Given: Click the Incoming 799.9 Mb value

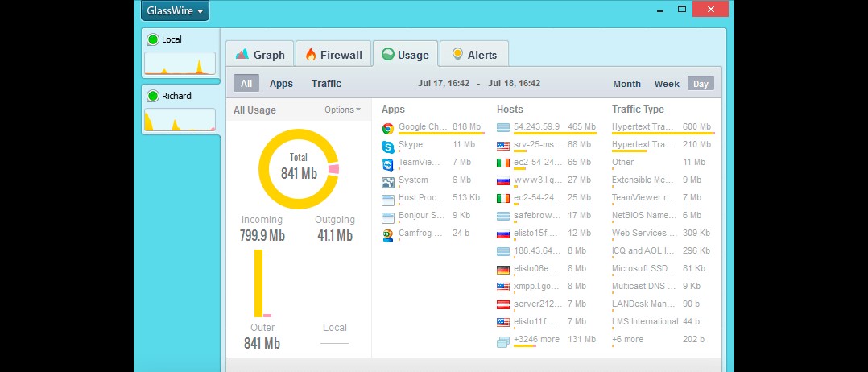Looking at the screenshot, I should [x=262, y=236].
